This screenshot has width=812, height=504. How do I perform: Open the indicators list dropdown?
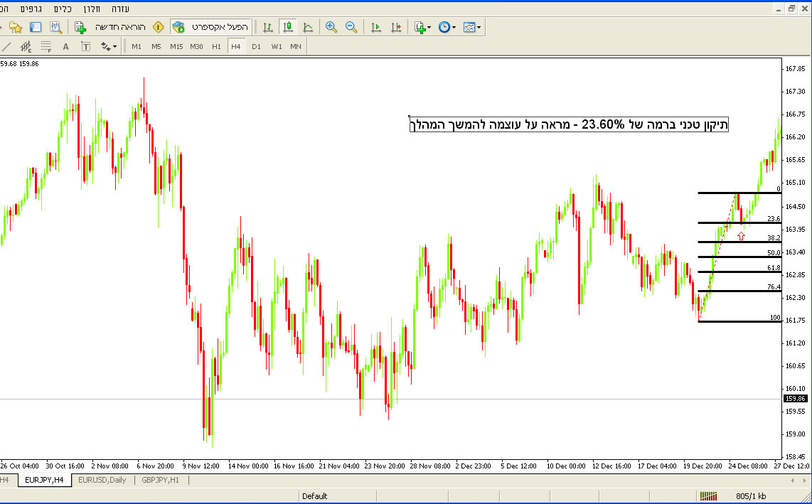pos(422,27)
